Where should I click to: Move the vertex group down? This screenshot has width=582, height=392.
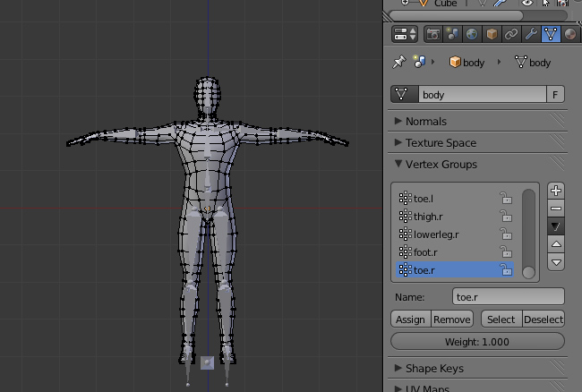[x=556, y=262]
